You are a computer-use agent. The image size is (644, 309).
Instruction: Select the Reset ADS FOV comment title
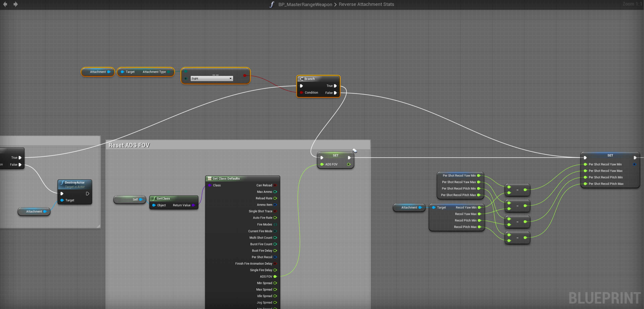point(129,145)
